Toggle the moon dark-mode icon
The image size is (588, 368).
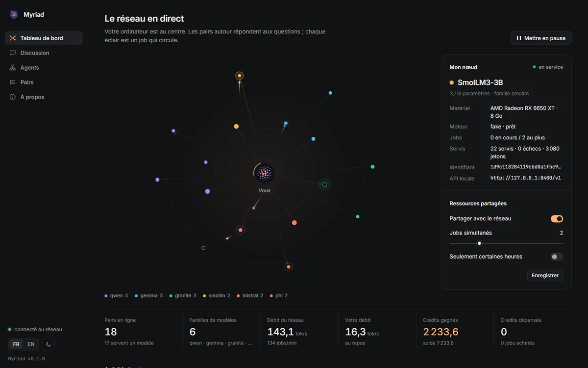click(49, 344)
